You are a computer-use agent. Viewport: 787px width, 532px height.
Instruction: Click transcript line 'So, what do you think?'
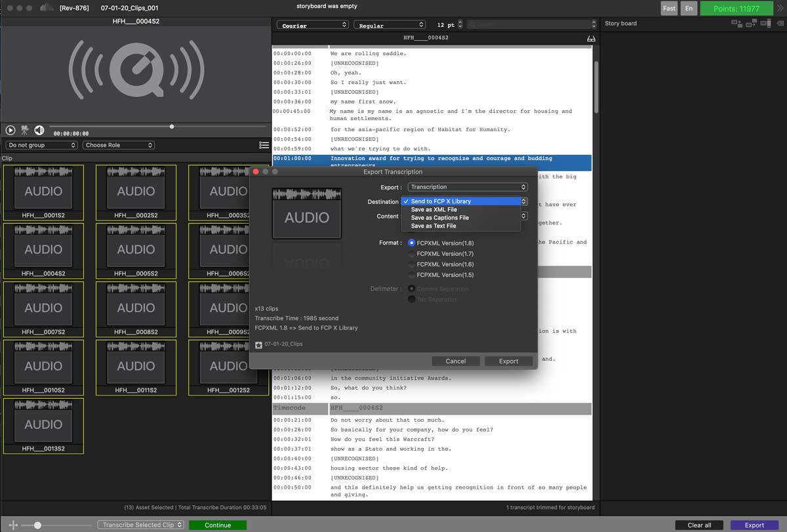[369, 388]
